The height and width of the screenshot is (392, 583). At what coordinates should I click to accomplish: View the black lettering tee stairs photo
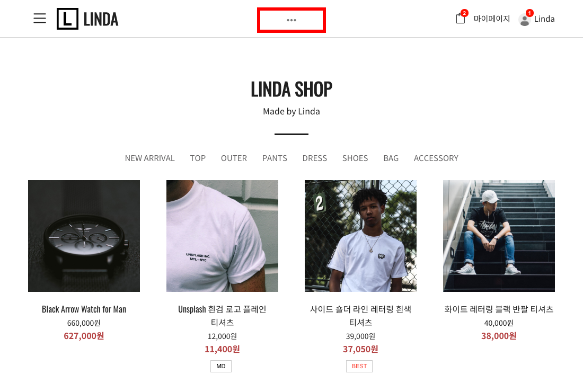pos(499,236)
